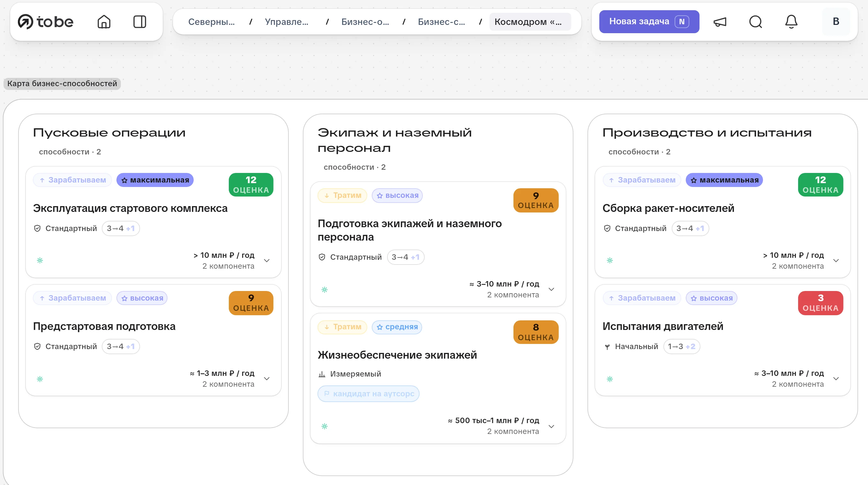The height and width of the screenshot is (485, 868).
Task: Click maturity pill 3→4 +1 in Предстартовая подготовка
Action: 121,346
